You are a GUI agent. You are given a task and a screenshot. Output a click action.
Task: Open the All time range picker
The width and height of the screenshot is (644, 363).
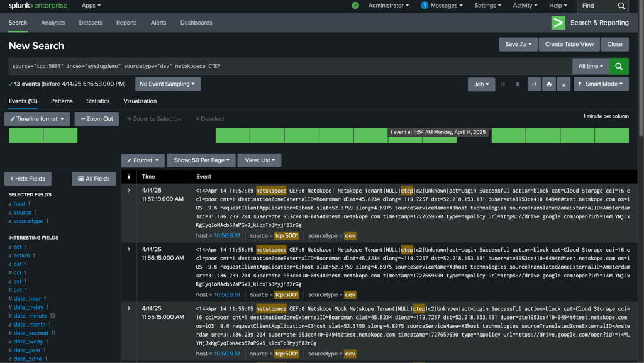[591, 66]
